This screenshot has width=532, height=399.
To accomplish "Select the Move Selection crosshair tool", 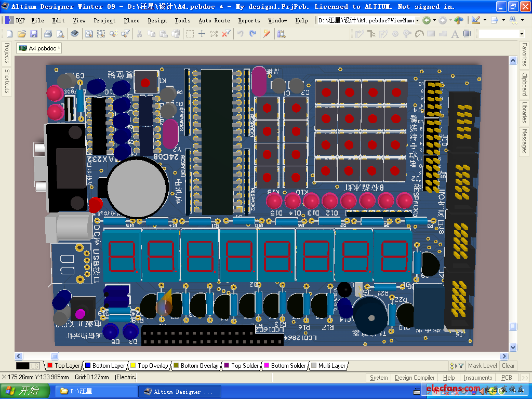I will point(202,34).
